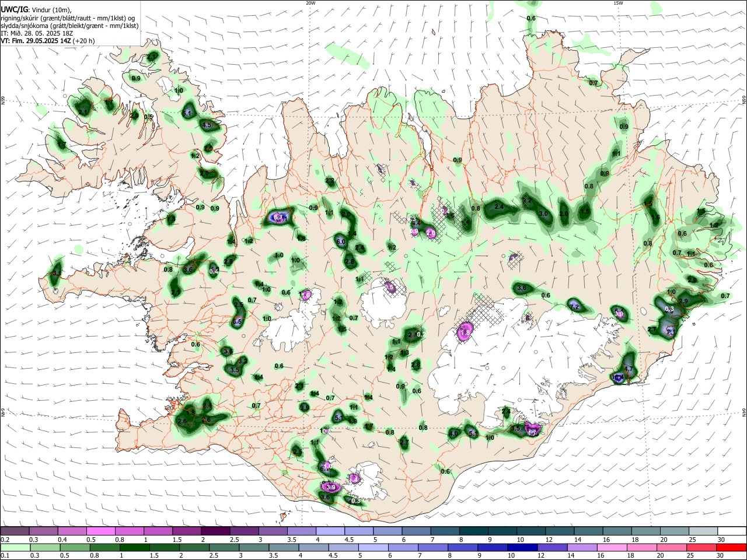The width and height of the screenshot is (747, 560).
Task: Click the '7.1' precipitation value near the east coast
Action: (x=671, y=332)
